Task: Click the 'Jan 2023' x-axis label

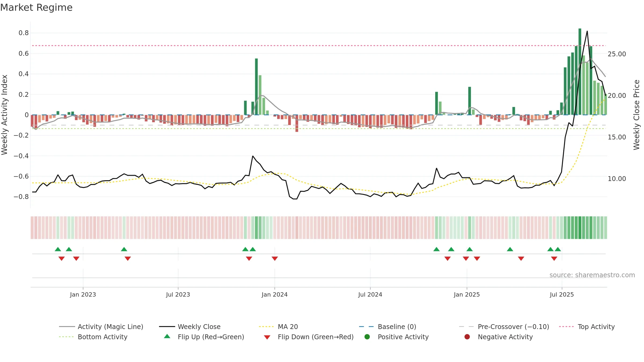Action: [x=83, y=295]
